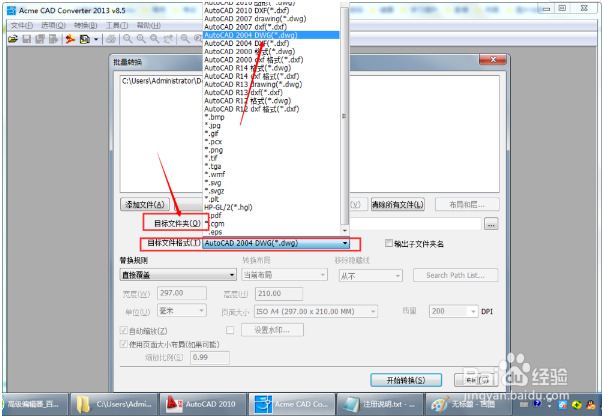Select AutoCAD R13 dxf(*.dxf) format
The image size is (602, 417).
tap(271, 93)
